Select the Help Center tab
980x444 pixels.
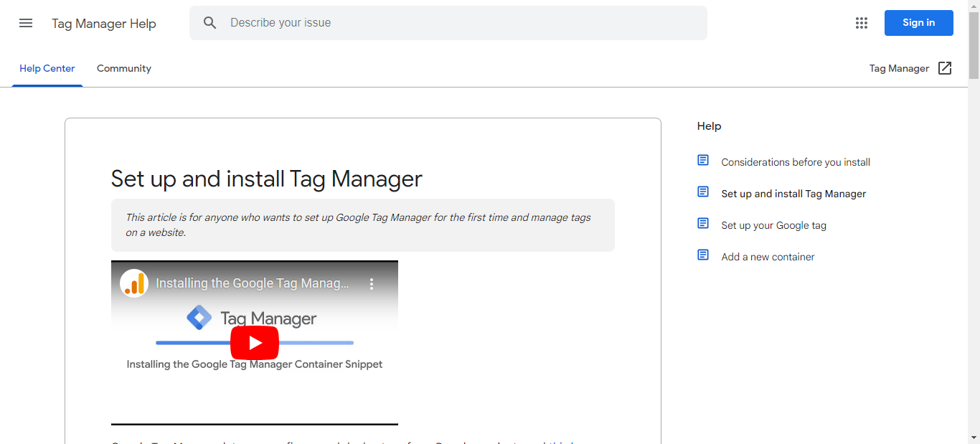coord(47,69)
